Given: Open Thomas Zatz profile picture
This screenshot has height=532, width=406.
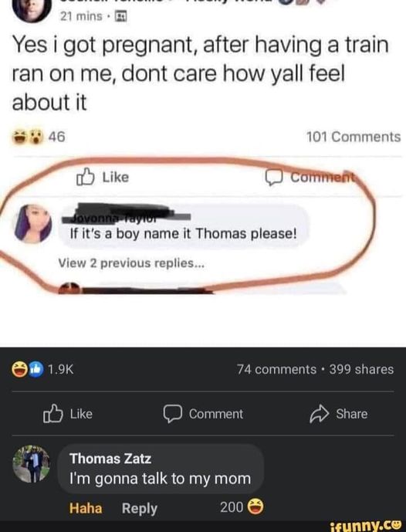Looking at the screenshot, I should tap(31, 463).
